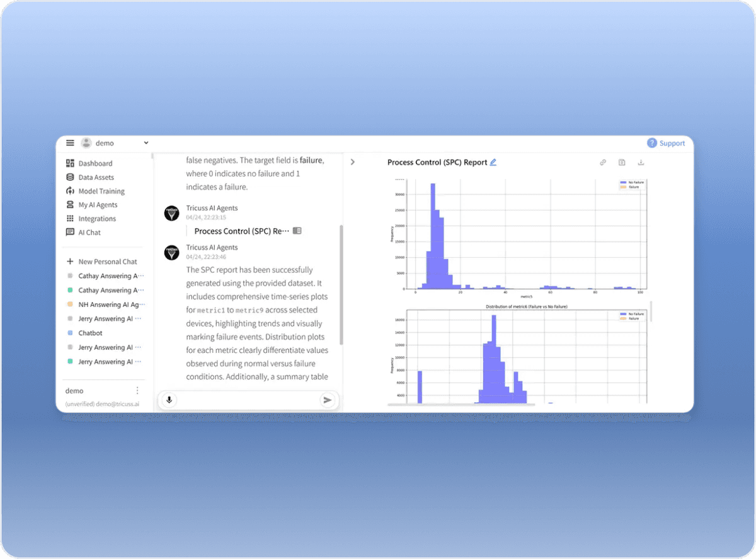Click the Tricuss avatar on the 22:23:15 message
The image size is (756, 559).
[171, 213]
